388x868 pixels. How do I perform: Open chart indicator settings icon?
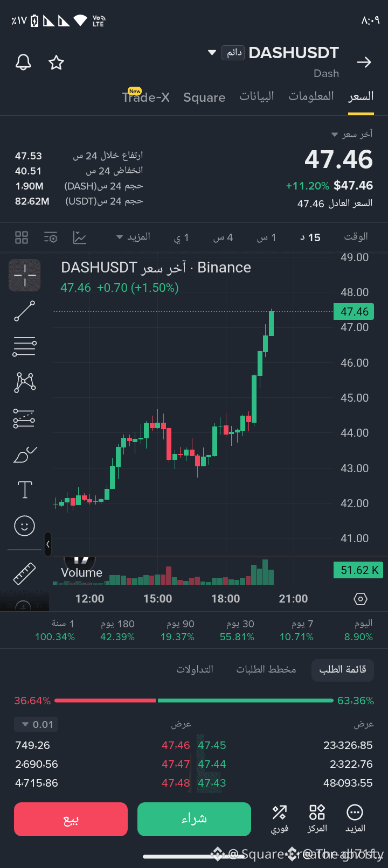(51, 237)
